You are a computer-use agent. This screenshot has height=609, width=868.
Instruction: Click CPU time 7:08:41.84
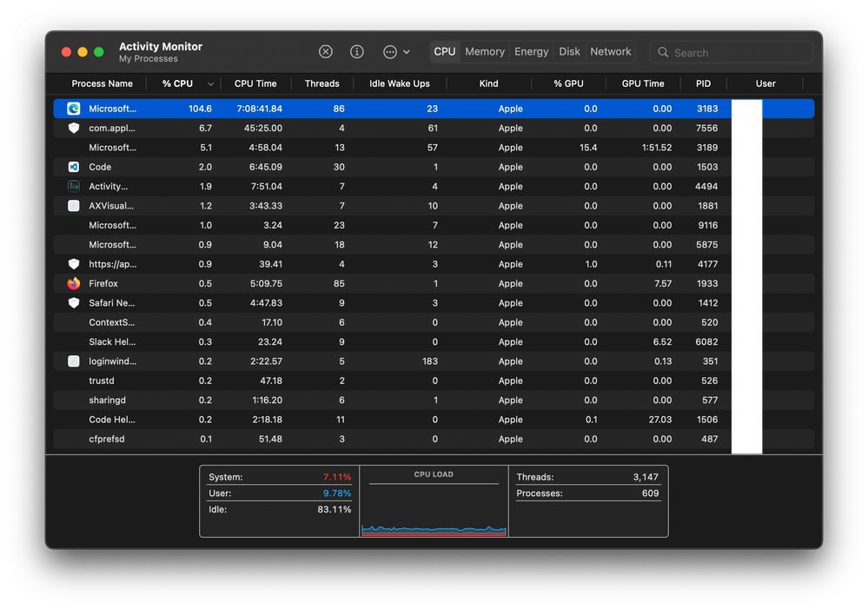(259, 109)
